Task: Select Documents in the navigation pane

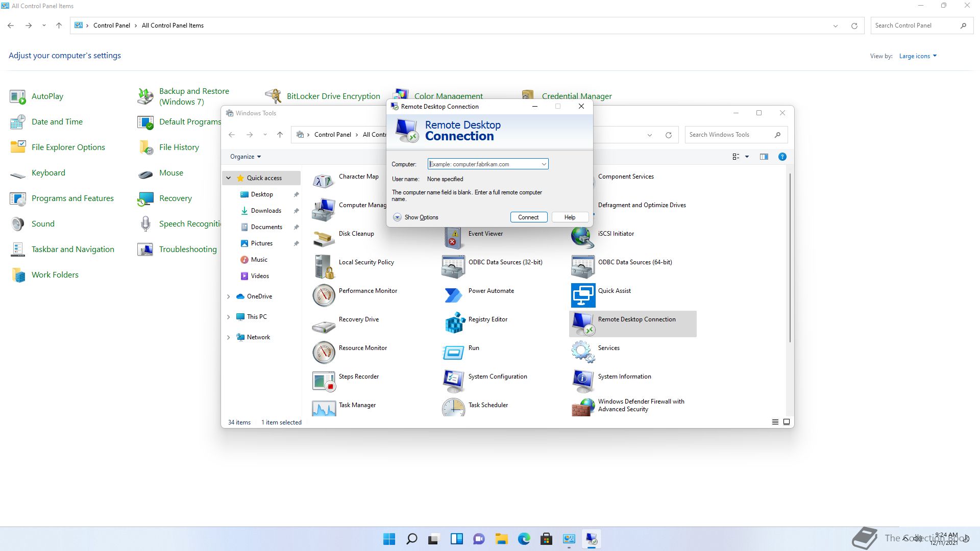Action: click(x=266, y=227)
